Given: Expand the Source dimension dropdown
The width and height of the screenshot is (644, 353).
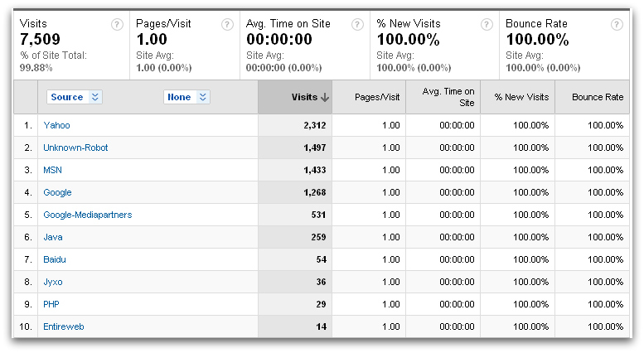Looking at the screenshot, I should [x=95, y=97].
